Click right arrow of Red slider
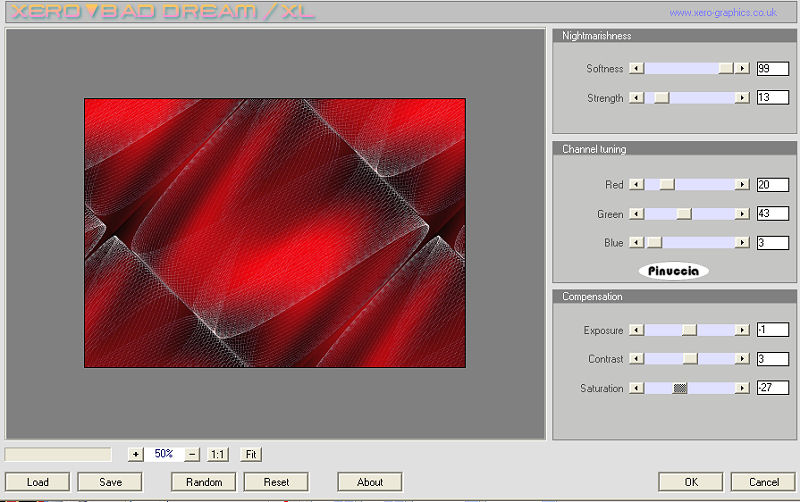This screenshot has height=502, width=800. pos(742,184)
